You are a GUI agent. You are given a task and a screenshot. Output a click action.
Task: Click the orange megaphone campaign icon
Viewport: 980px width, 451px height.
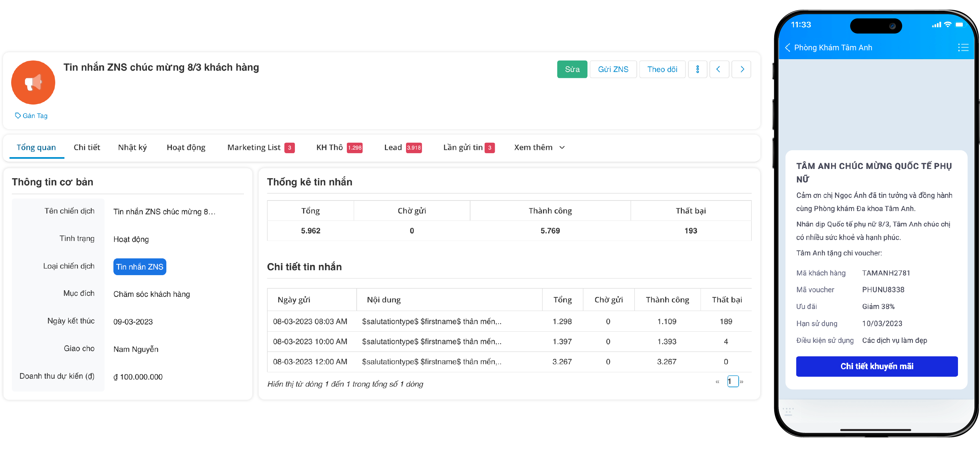[x=33, y=82]
